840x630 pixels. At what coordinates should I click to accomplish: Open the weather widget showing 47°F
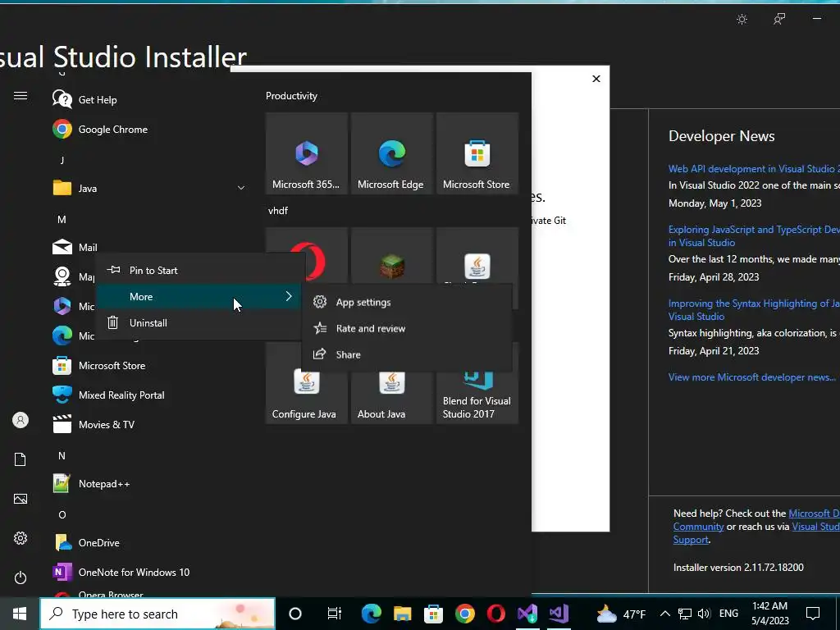(622, 614)
